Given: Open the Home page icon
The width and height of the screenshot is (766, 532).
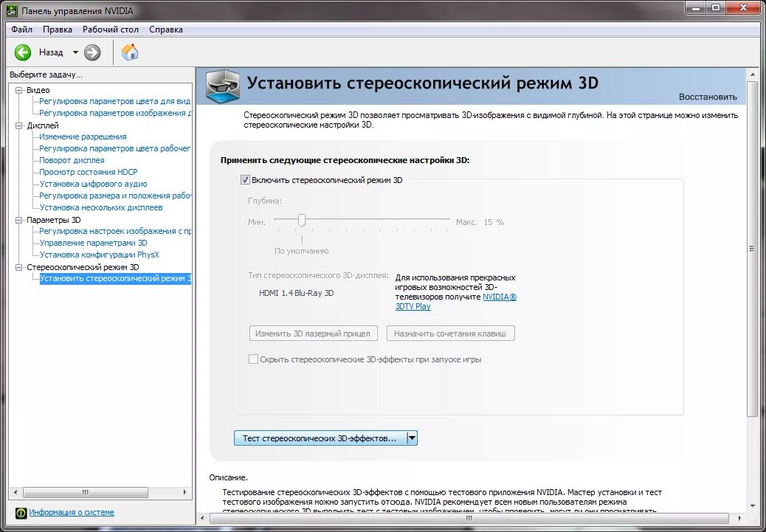Looking at the screenshot, I should click(x=129, y=52).
